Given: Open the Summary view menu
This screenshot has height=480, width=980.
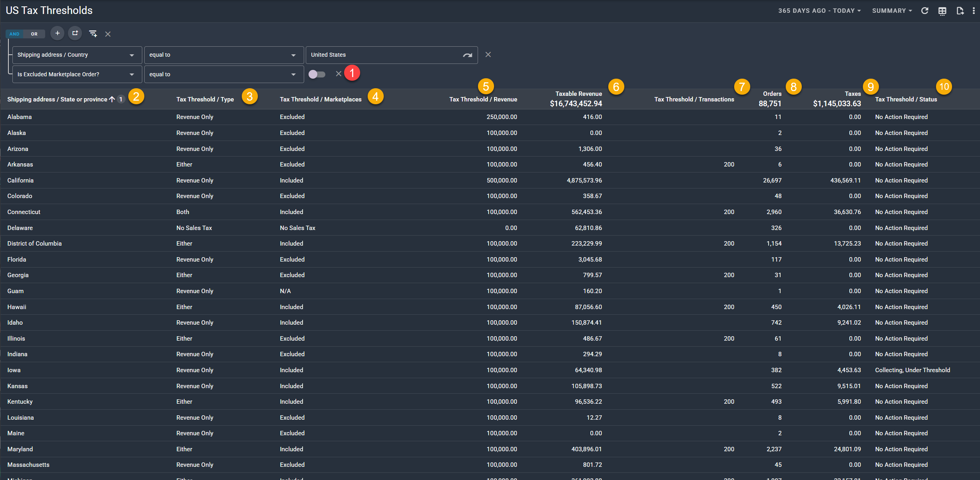Looking at the screenshot, I should click(892, 11).
